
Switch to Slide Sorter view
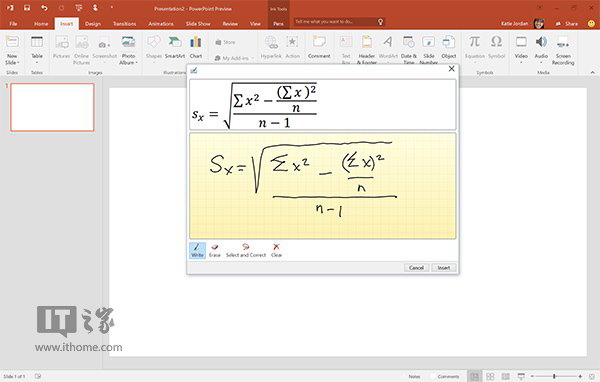tap(490, 377)
